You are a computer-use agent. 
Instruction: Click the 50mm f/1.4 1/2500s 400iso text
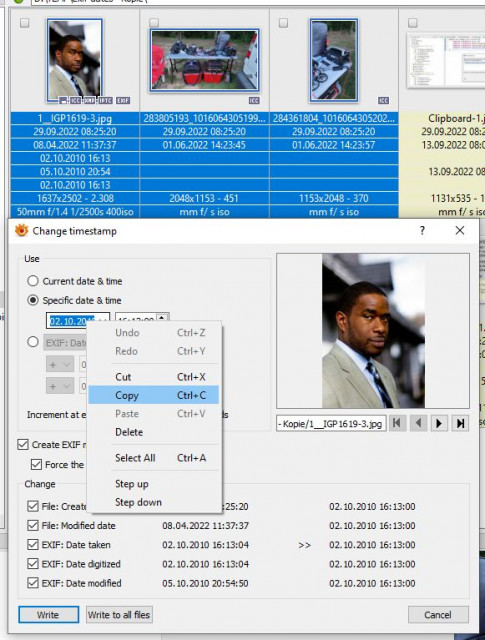[75, 211]
